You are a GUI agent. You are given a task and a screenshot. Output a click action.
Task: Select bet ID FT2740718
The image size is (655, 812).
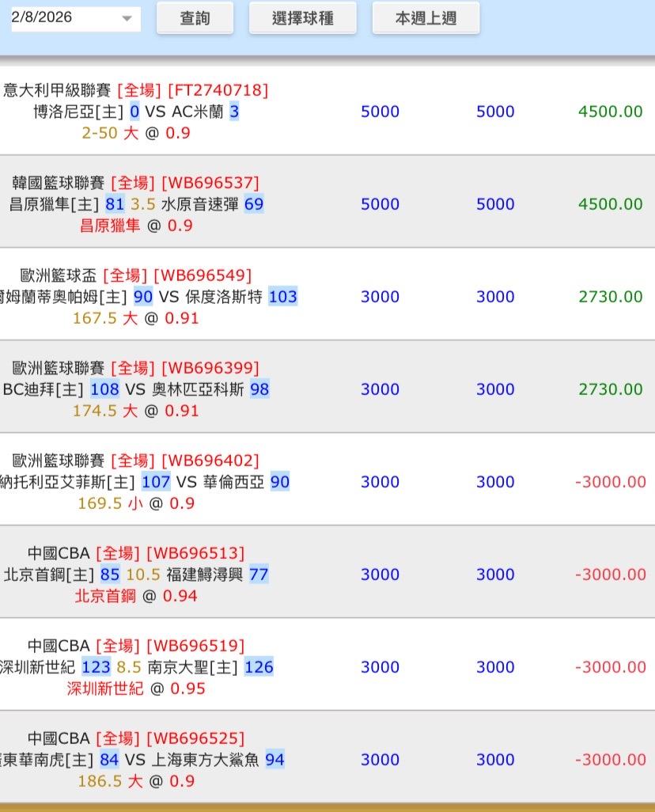218,90
